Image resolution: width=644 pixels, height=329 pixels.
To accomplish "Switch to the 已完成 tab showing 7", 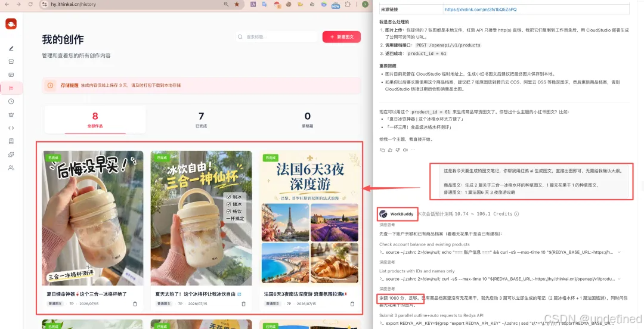I will [202, 120].
